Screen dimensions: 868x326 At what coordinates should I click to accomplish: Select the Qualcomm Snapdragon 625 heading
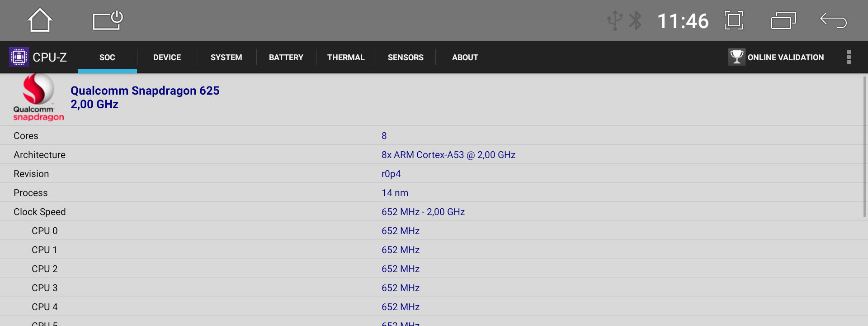145,91
